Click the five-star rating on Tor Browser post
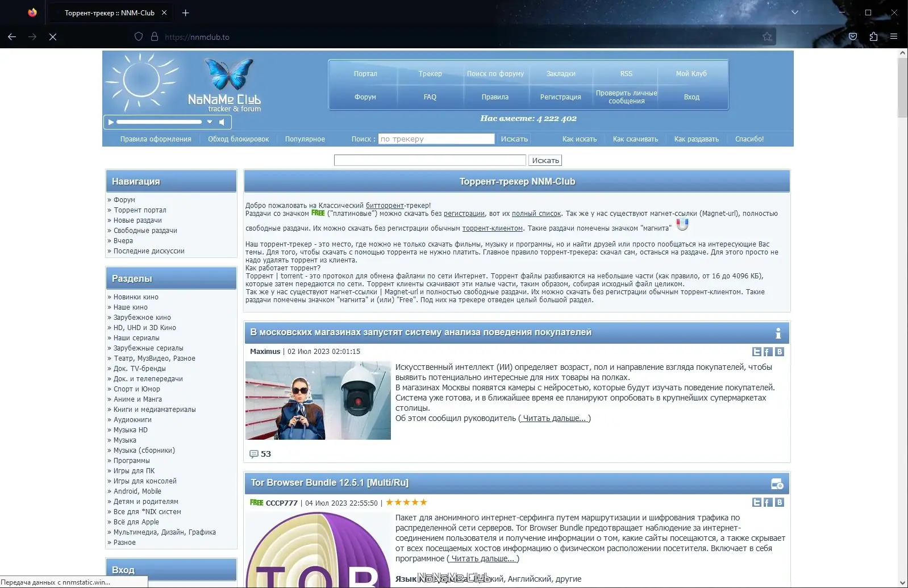908x588 pixels. tap(407, 502)
